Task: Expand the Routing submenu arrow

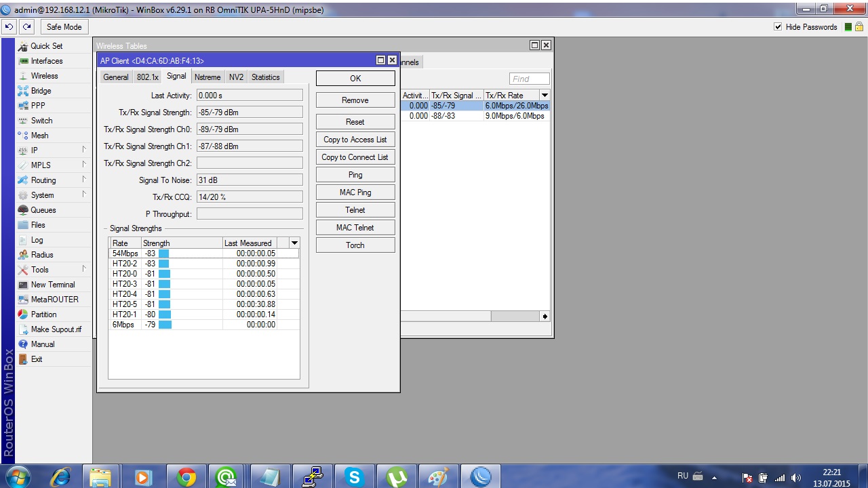Action: point(84,180)
